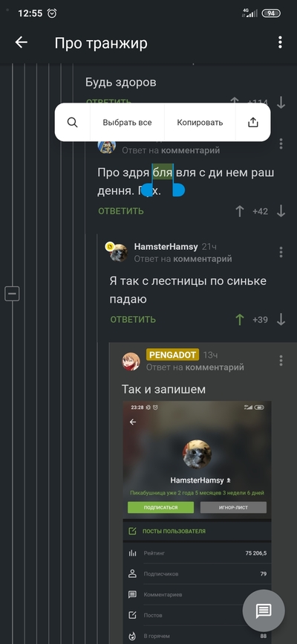Tap the search icon in text selection popup
Viewport: 297px width, 644px height.
(73, 123)
